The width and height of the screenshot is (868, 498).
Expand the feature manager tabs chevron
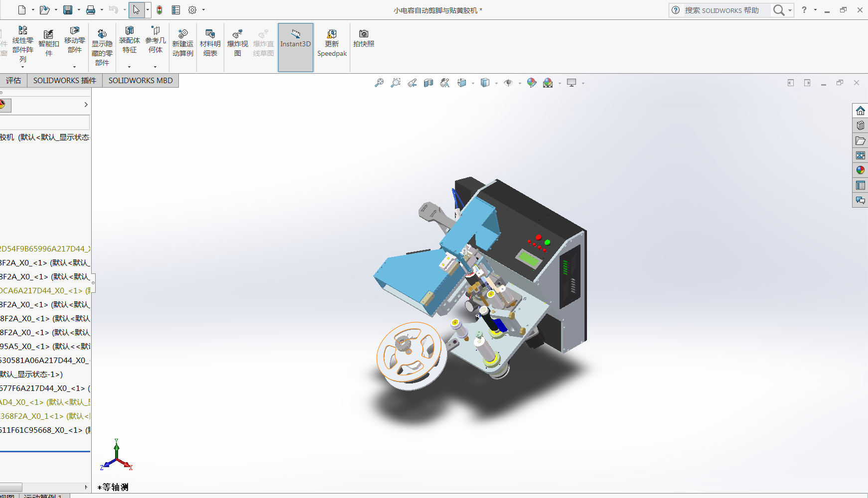[x=86, y=105]
